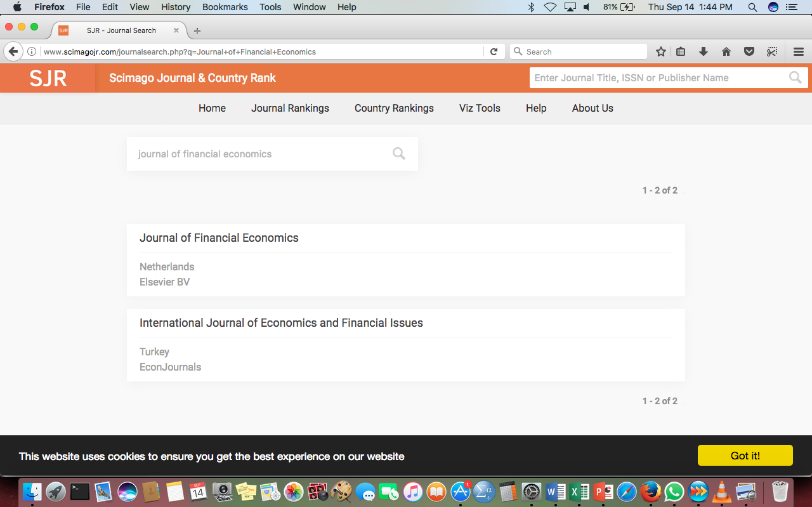This screenshot has height=507, width=812.
Task: Open Journal Rankings navigation item
Action: (290, 108)
